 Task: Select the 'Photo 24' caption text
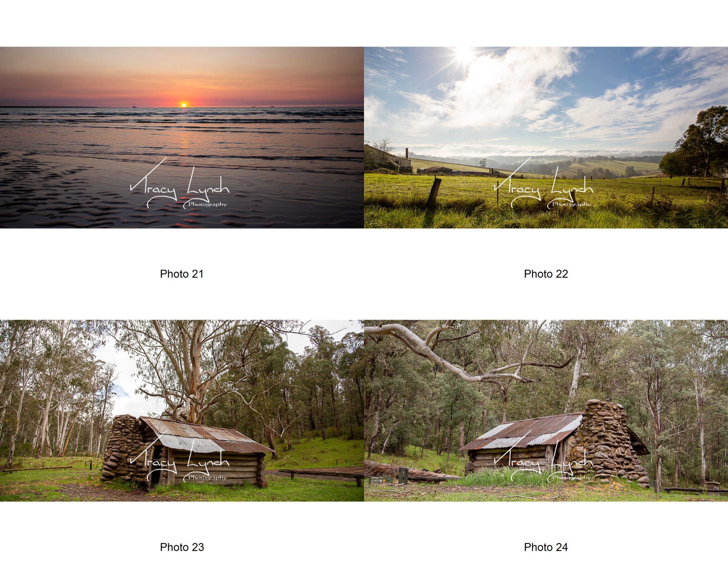coord(546,547)
